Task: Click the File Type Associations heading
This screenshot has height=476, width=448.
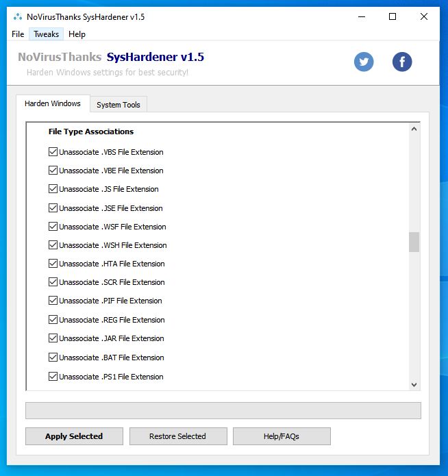Action: 91,131
